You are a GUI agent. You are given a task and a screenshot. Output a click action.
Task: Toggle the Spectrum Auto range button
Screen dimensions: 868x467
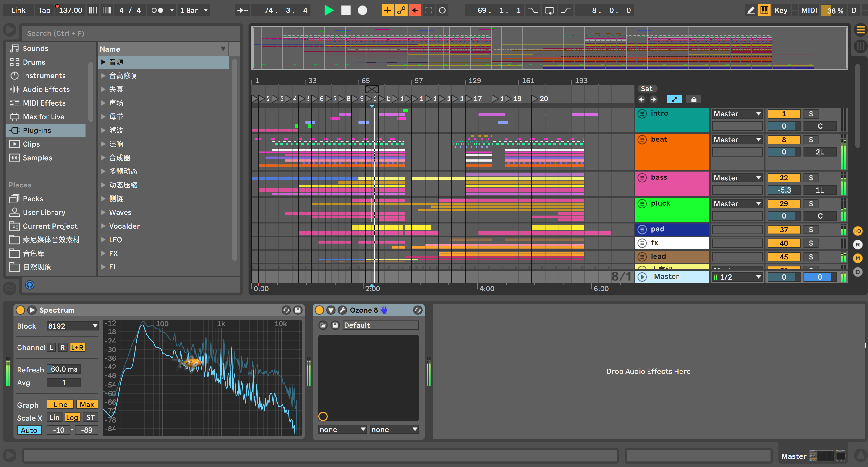coord(29,430)
